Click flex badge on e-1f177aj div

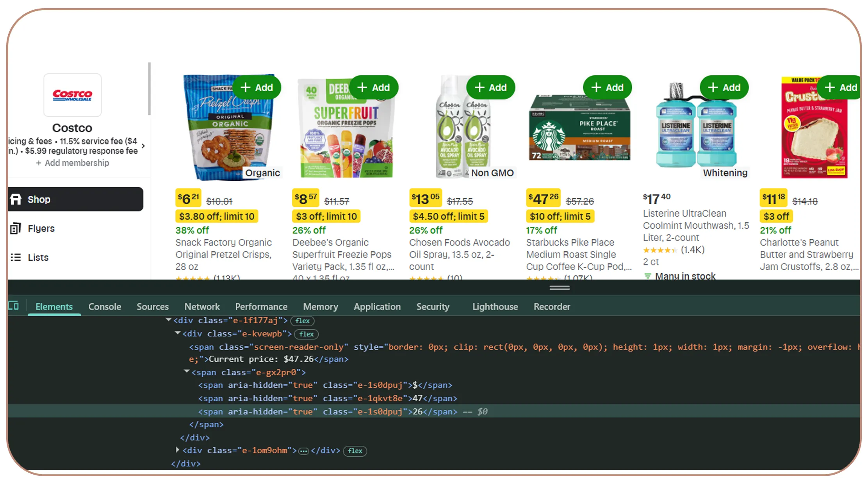(x=303, y=321)
